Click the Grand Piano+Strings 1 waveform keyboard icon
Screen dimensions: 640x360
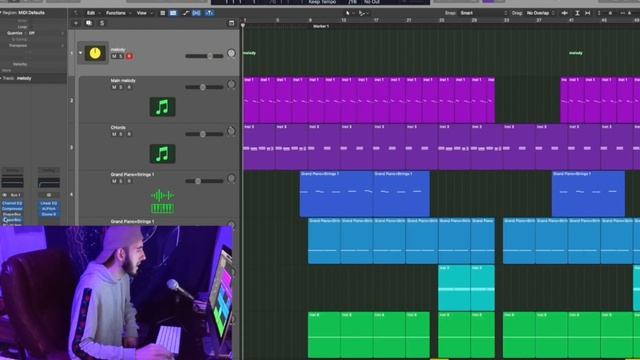pos(162,202)
